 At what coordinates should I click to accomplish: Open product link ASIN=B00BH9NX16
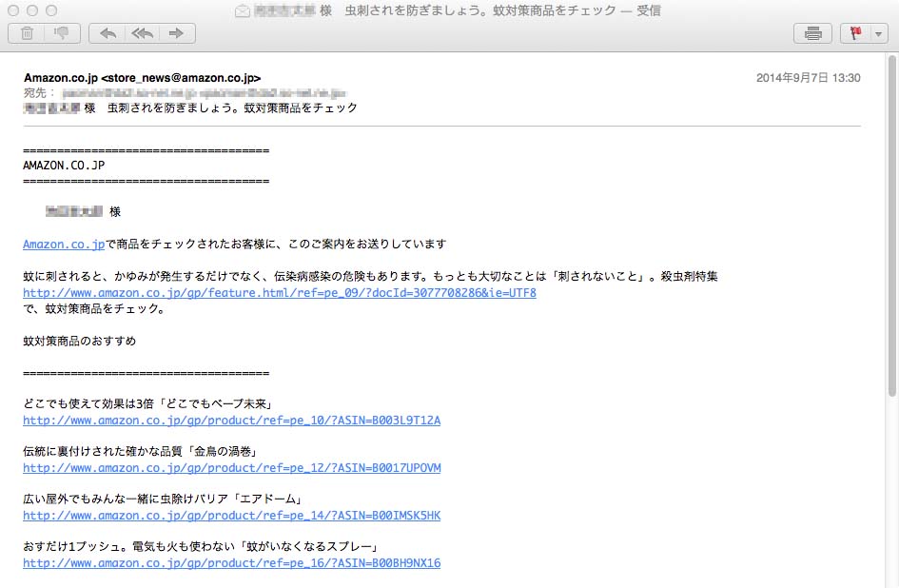point(231,563)
